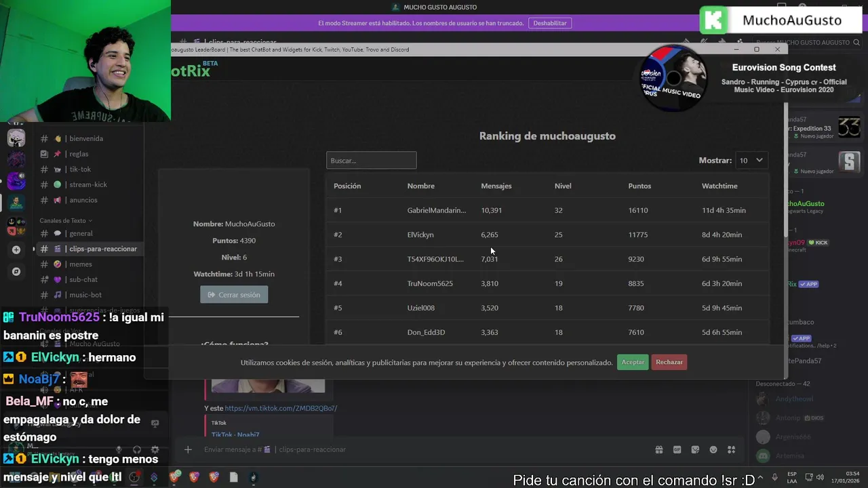Open the gift Nitro icon in message bar
Viewport: 868px width, 488px height.
point(658,449)
